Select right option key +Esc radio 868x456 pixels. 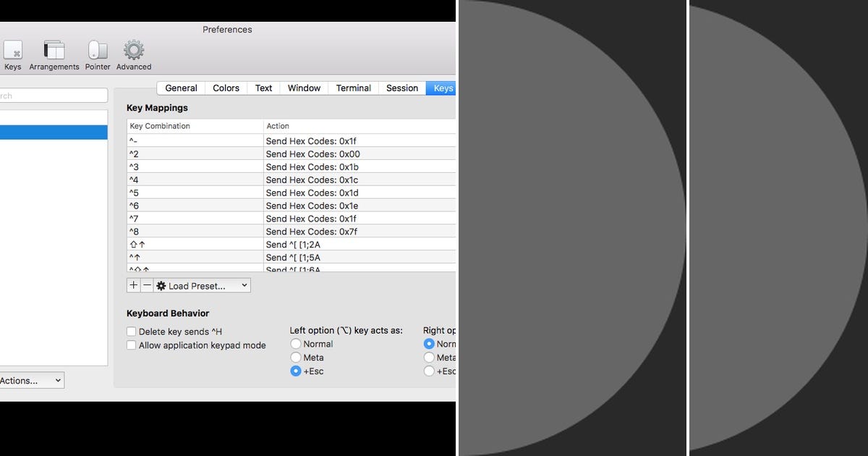point(429,371)
